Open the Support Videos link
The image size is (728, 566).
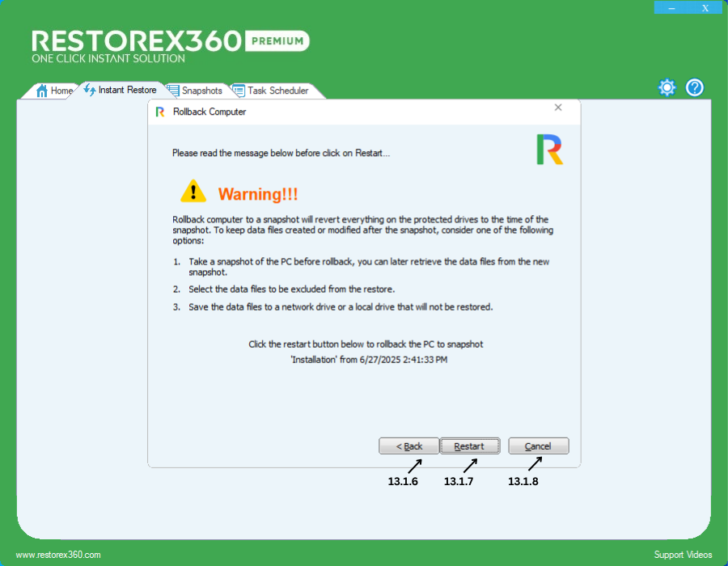point(683,555)
